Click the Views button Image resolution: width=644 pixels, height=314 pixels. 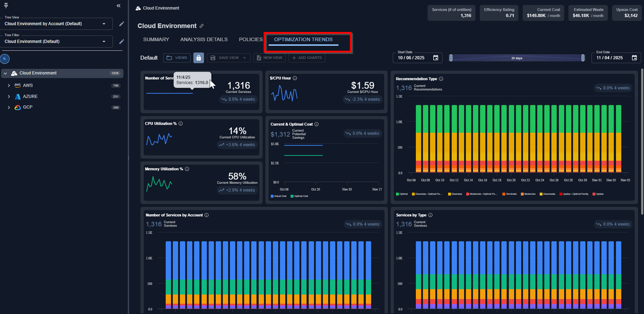(177, 58)
